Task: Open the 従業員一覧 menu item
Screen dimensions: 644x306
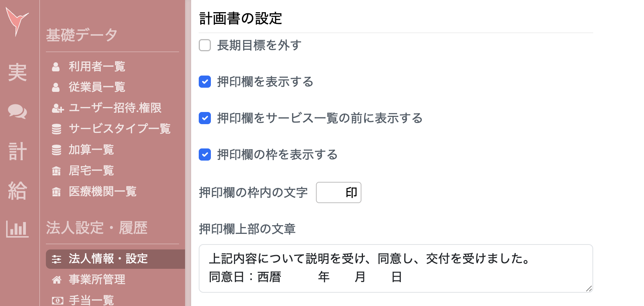Action: [96, 87]
